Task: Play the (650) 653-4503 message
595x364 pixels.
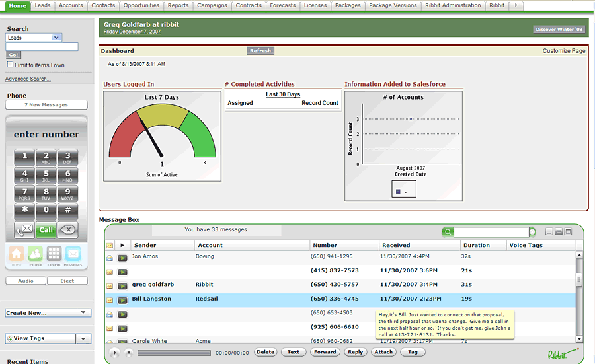Action: (x=122, y=314)
